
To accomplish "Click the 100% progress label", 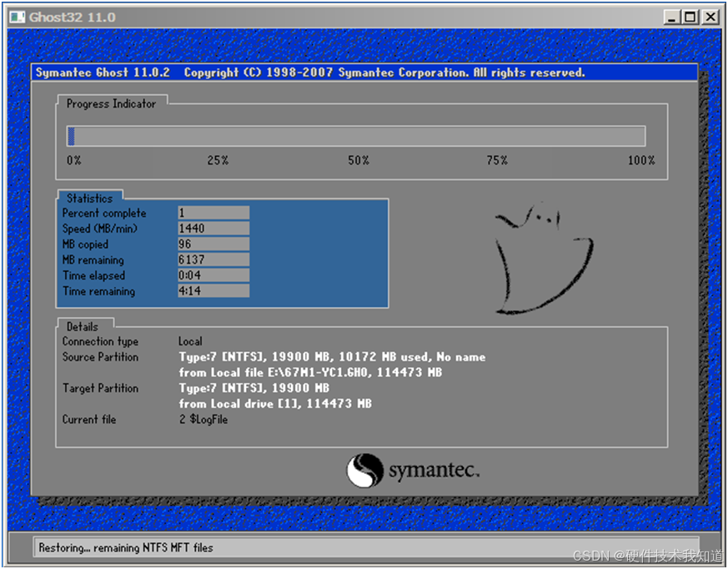I will [641, 161].
